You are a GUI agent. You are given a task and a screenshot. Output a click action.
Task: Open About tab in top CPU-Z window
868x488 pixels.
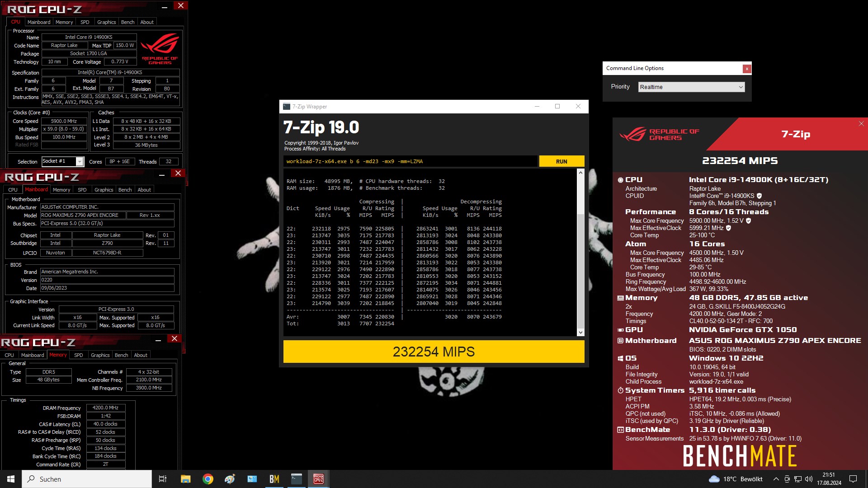tap(147, 22)
